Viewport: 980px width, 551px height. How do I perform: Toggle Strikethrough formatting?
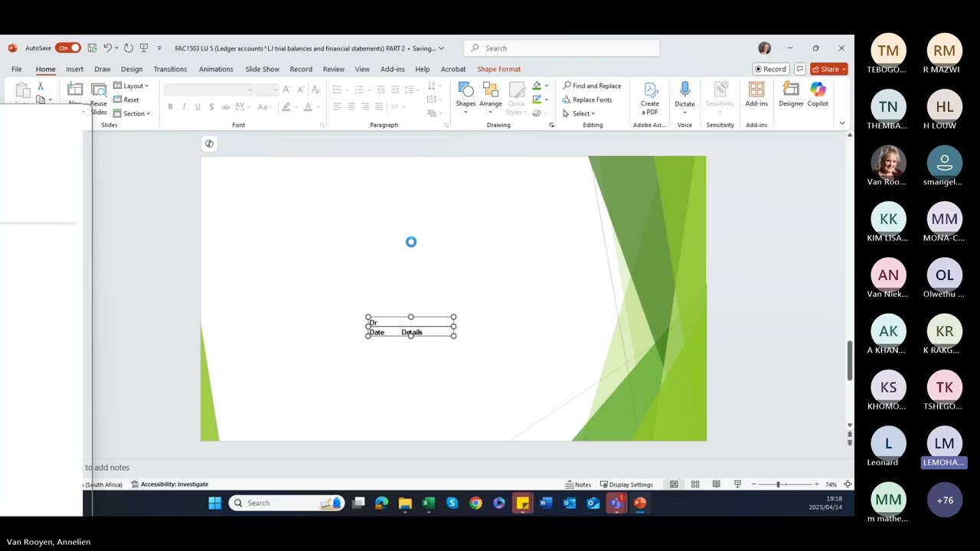click(226, 106)
